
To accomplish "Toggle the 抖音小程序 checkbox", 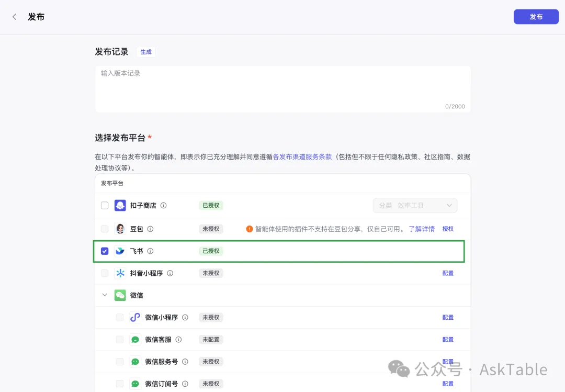I will click(x=105, y=273).
